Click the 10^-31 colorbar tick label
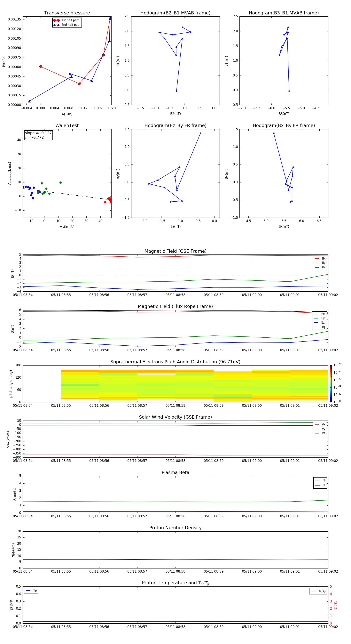Viewport: 351px width, 644px height. click(337, 402)
